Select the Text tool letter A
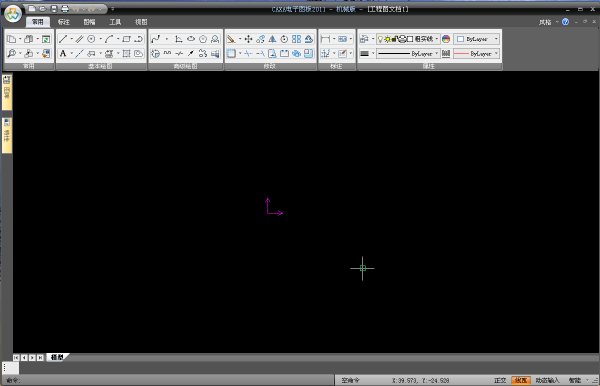 click(63, 54)
